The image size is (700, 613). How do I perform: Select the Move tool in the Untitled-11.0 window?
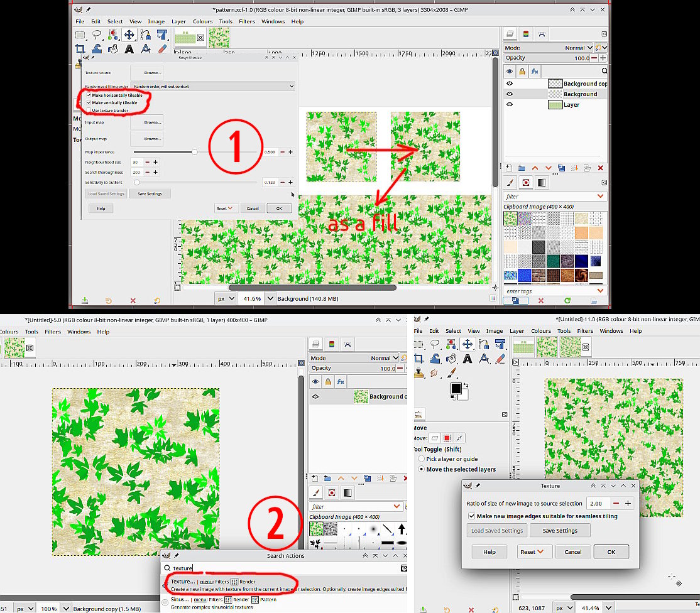pyautogui.click(x=468, y=344)
